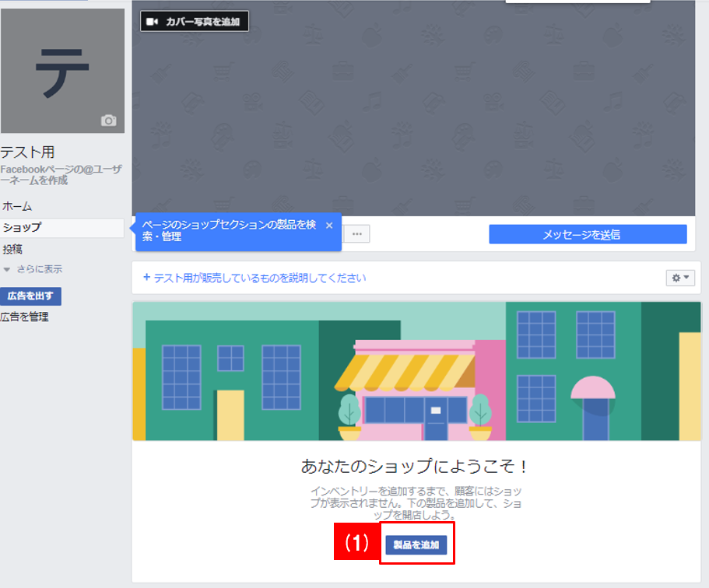This screenshot has width=709, height=588.
Task: Click the profile picture thumbnail
Action: pos(61,70)
